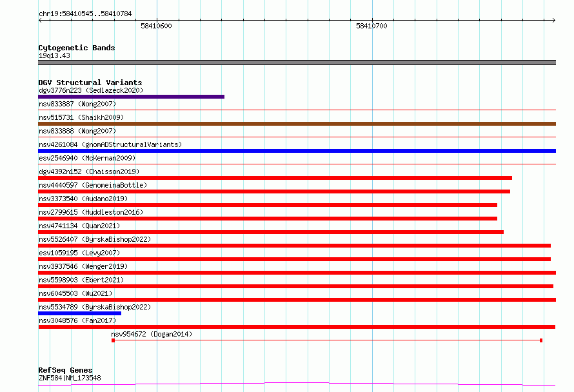Screen dimensions: 574x392
Task: Open the ZNF584|NM_173548 RefSeq gene
Action: coord(70,378)
